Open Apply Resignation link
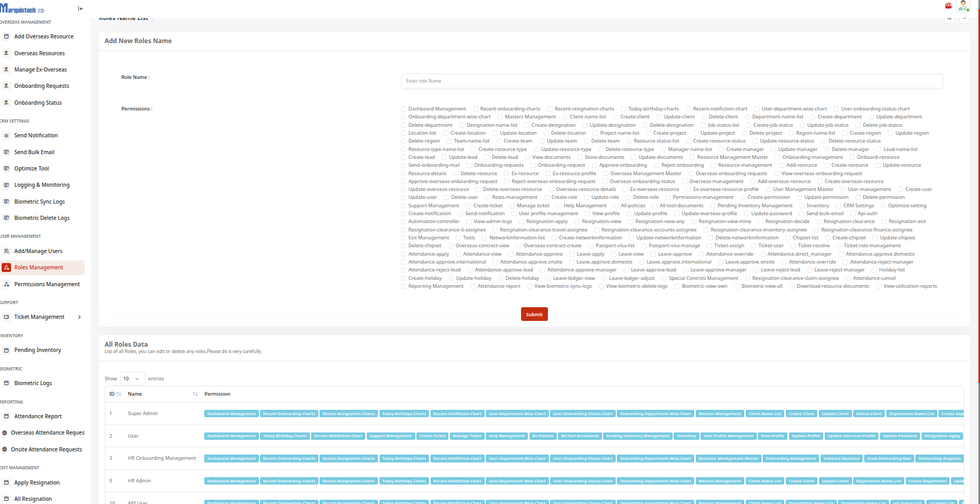 click(37, 483)
